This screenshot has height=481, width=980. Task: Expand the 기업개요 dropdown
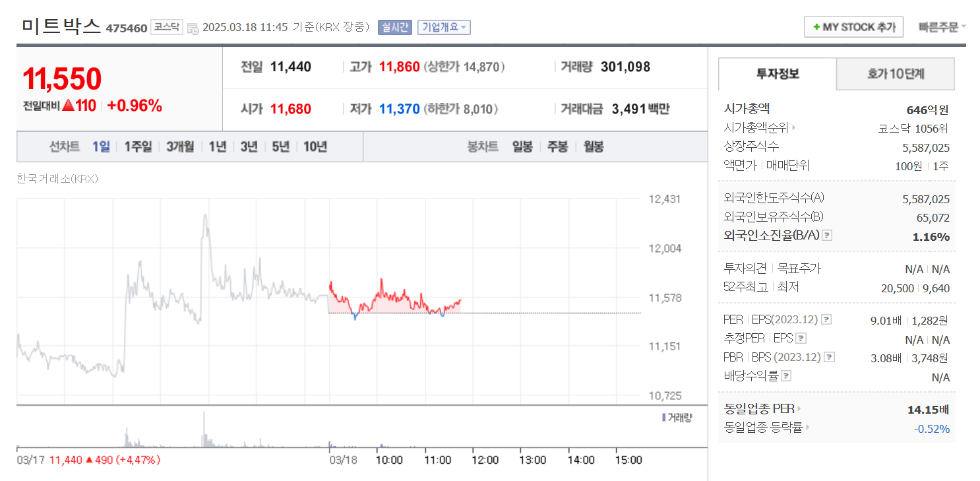(443, 27)
